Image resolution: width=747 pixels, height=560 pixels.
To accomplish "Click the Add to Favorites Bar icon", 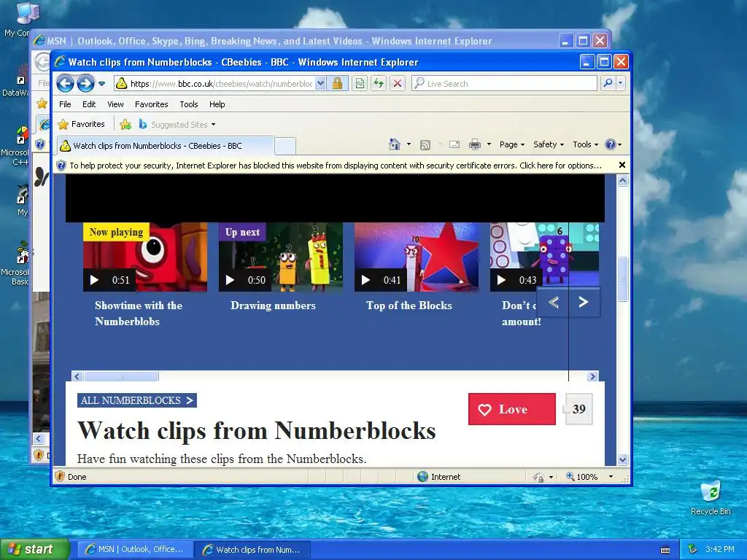I will coord(125,124).
